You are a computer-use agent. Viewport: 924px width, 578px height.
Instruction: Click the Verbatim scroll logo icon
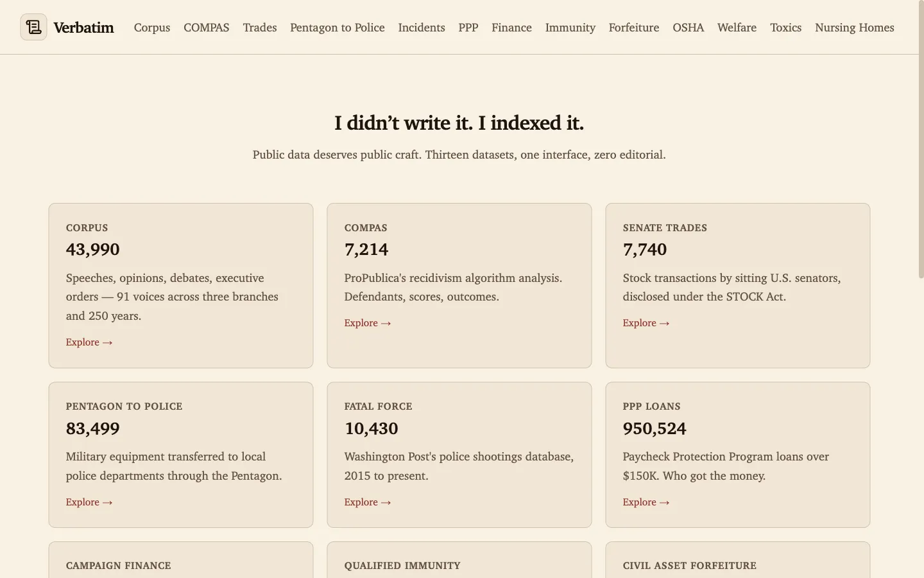click(x=33, y=26)
